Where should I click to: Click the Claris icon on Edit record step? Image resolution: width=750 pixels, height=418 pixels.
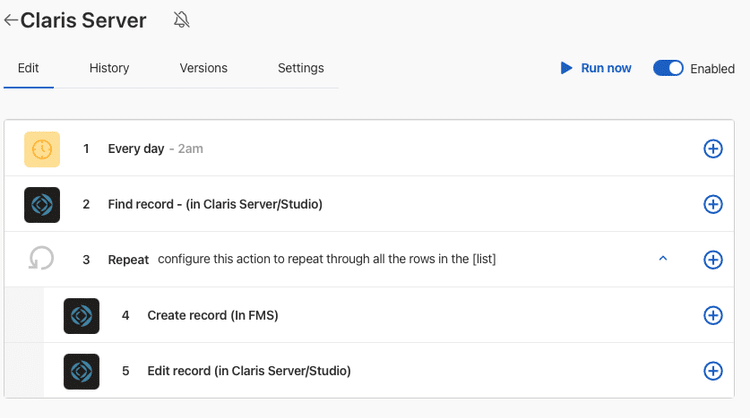click(81, 370)
